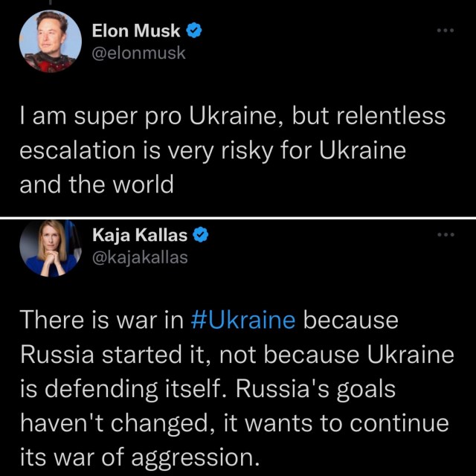
Task: Open the #Ukraine hashtag link
Action: tap(243, 321)
